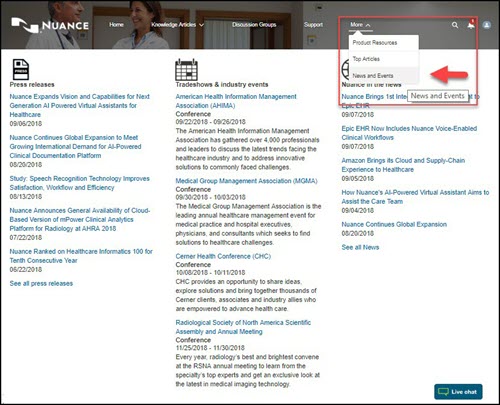Open Discussion Groups in navigation
Screen dimensions: 500x405
tap(254, 25)
